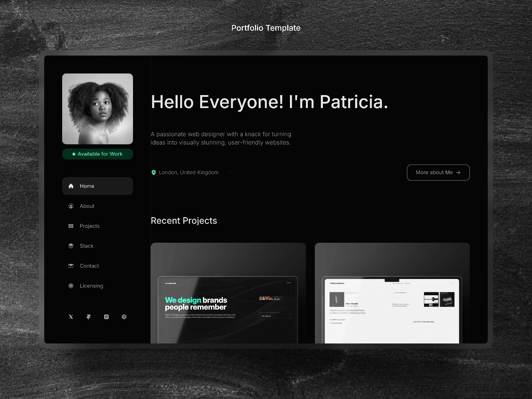Click the Stack layers icon
532x399 pixels.
71,246
